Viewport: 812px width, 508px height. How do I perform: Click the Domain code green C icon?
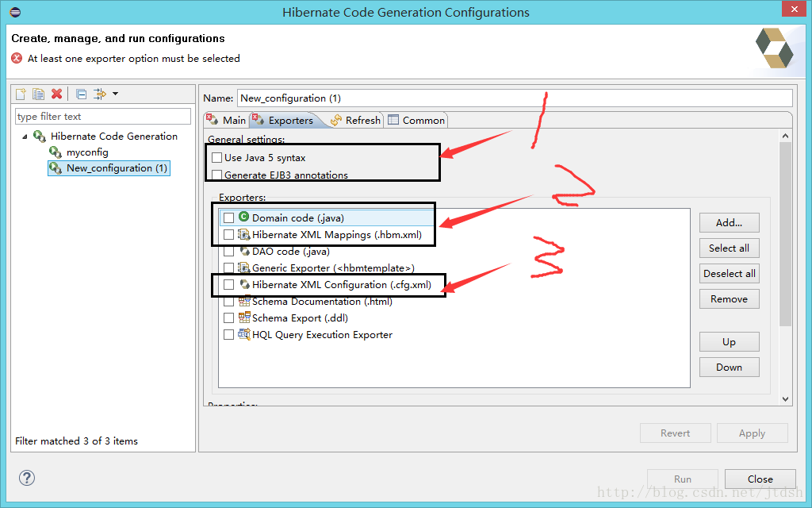click(244, 217)
